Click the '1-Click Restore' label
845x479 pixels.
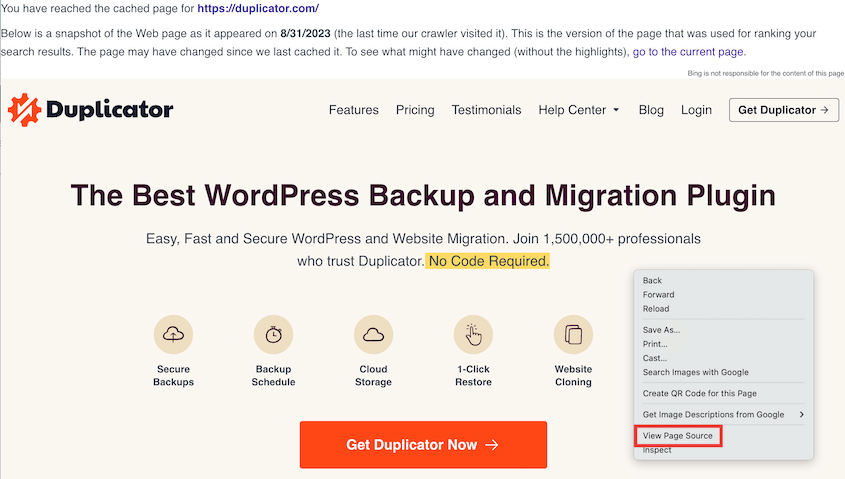[x=473, y=376]
